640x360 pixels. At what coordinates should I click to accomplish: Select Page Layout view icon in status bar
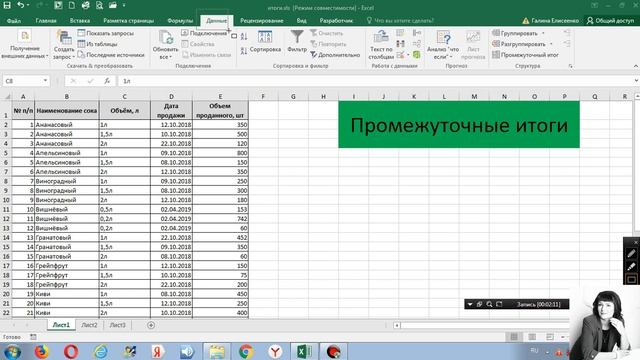[532, 337]
